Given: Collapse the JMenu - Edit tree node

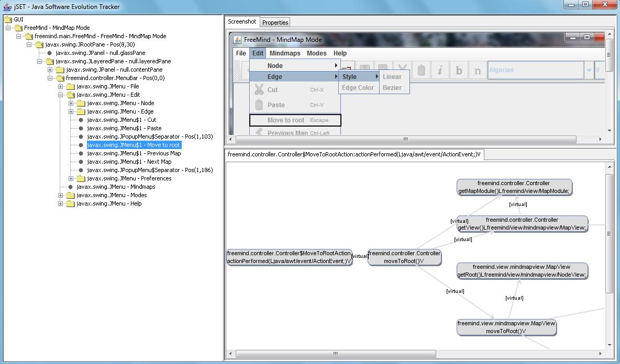Looking at the screenshot, I should (x=61, y=95).
